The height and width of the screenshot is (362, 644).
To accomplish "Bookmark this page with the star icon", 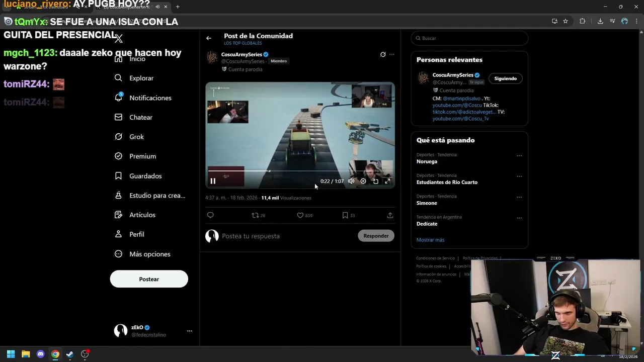I will (x=566, y=21).
